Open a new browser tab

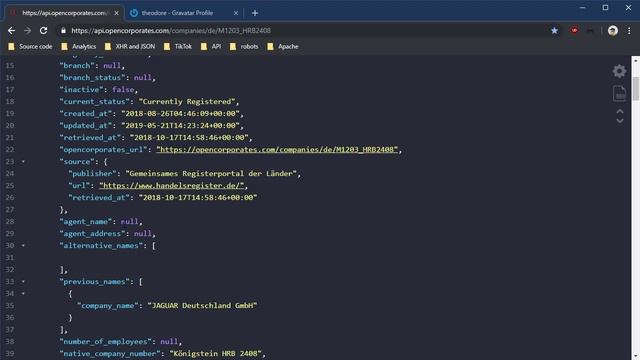pos(255,13)
